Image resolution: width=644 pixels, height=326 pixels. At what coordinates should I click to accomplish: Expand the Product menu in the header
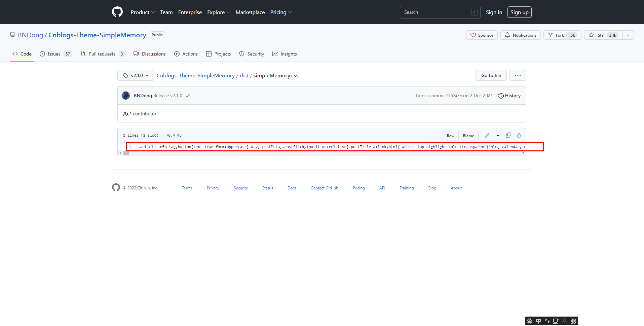tap(143, 12)
